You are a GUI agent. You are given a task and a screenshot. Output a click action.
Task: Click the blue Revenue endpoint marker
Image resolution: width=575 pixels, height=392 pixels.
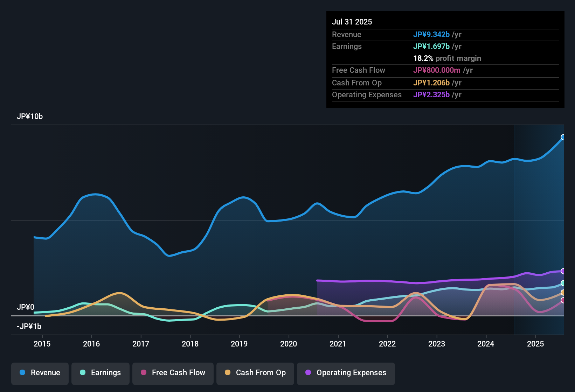coord(563,137)
